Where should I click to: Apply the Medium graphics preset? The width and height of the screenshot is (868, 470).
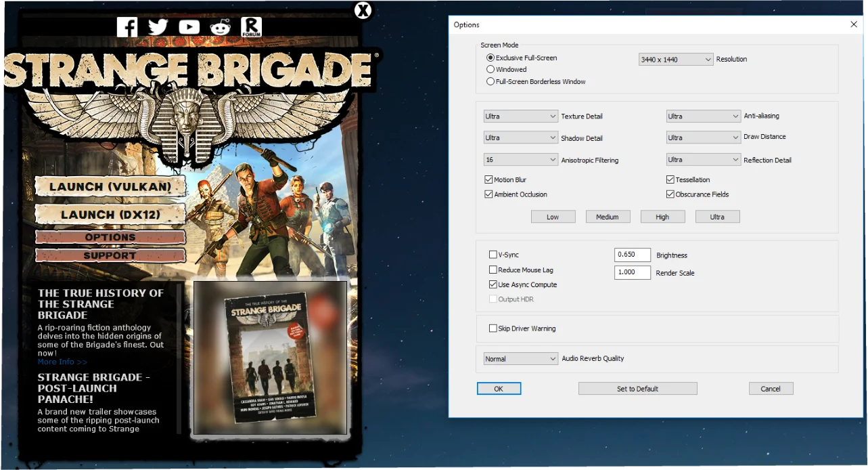(x=608, y=217)
